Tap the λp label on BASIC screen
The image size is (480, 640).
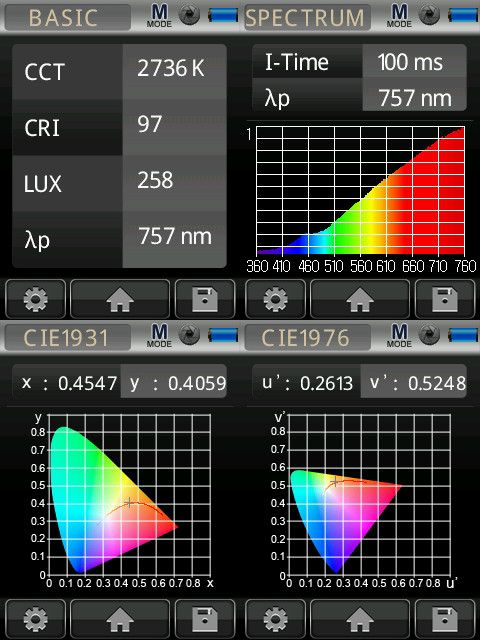point(67,239)
